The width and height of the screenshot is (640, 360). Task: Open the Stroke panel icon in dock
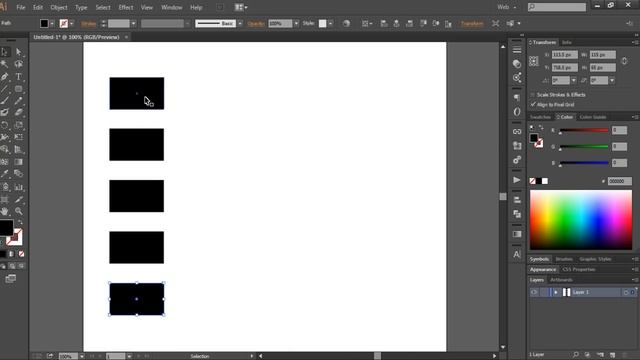click(517, 49)
